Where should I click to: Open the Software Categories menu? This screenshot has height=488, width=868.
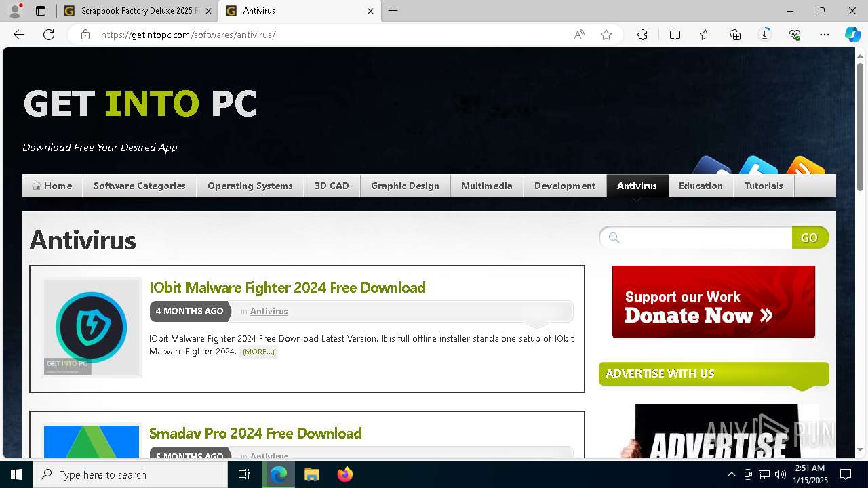coord(140,186)
